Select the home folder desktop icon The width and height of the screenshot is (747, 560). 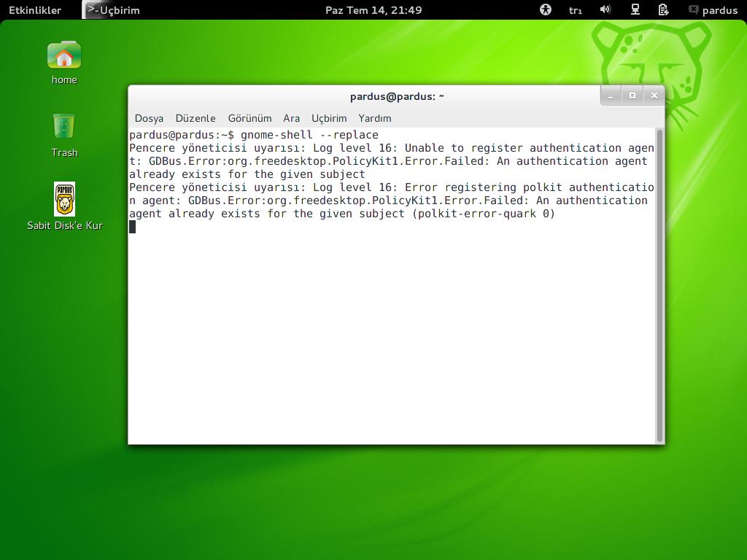pos(64,63)
